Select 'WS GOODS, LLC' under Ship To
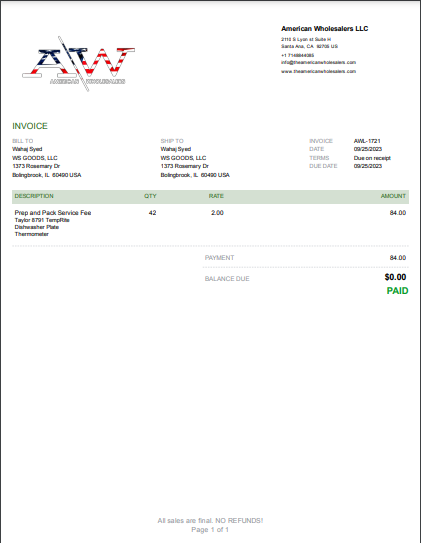Viewport: 421px width, 543px height. click(x=183, y=158)
